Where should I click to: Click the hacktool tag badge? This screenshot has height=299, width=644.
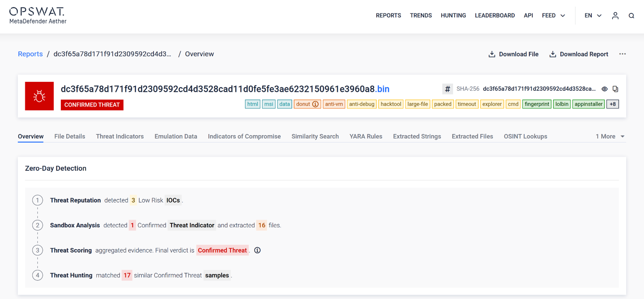click(390, 104)
